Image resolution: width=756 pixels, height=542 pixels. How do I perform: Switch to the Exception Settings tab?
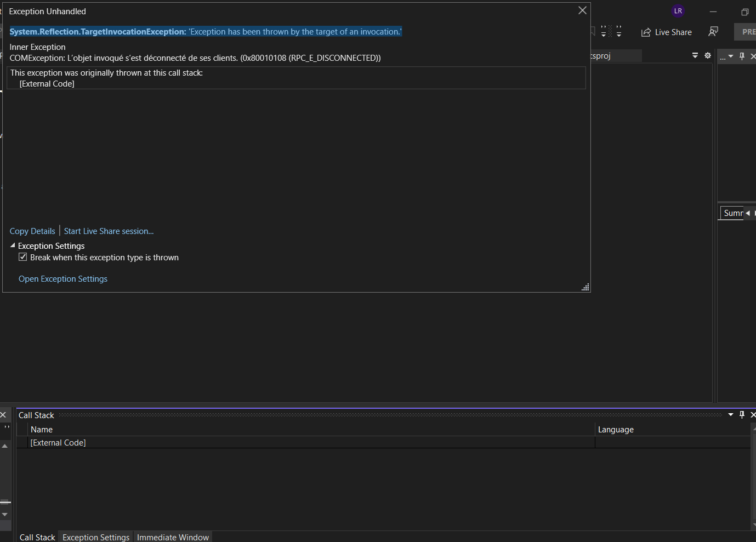[95, 537]
